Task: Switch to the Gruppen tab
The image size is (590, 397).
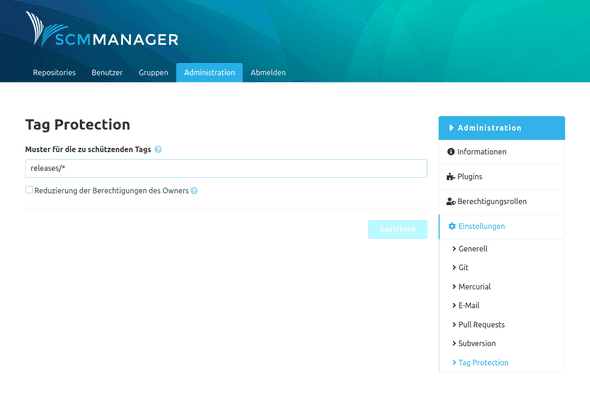Action: pyautogui.click(x=153, y=73)
